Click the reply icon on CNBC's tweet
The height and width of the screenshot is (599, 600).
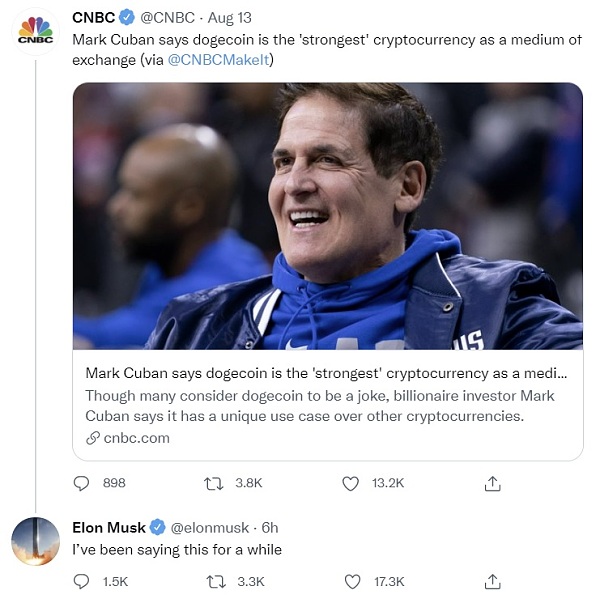pyautogui.click(x=82, y=483)
